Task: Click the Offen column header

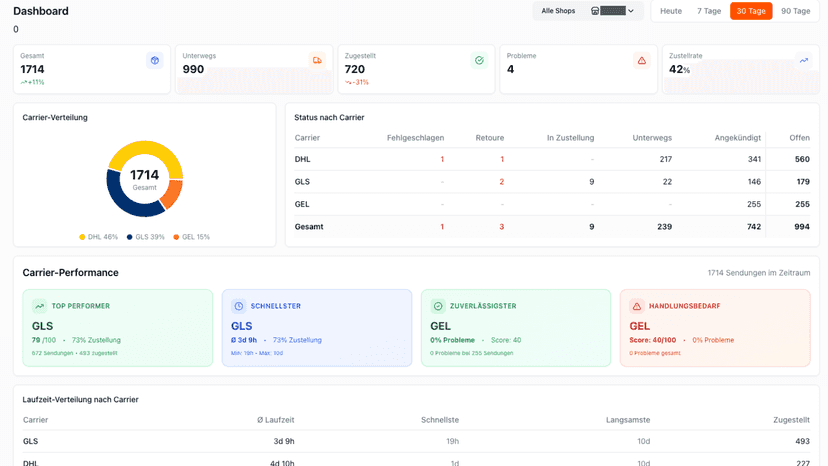Action: click(799, 138)
